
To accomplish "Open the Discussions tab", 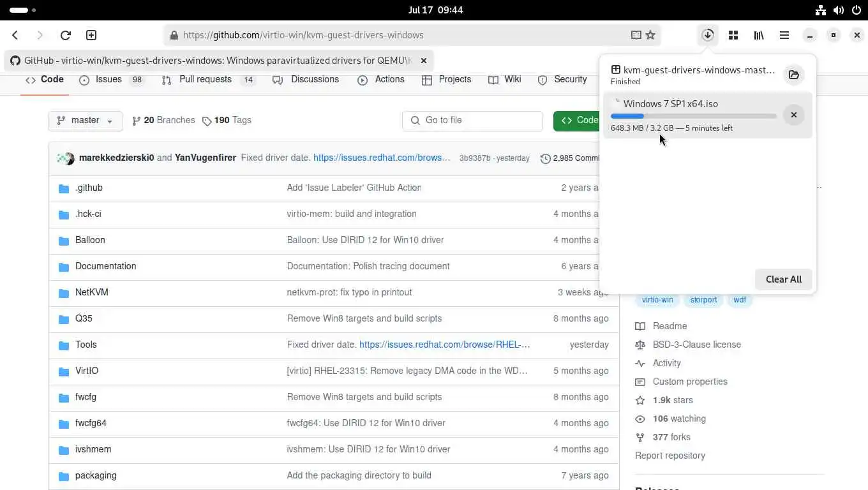I will point(306,80).
